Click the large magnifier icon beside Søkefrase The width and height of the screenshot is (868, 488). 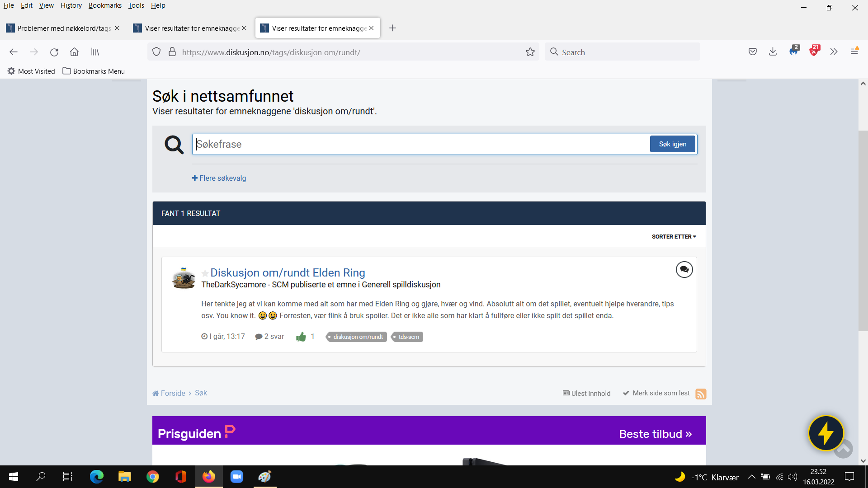pyautogui.click(x=174, y=145)
